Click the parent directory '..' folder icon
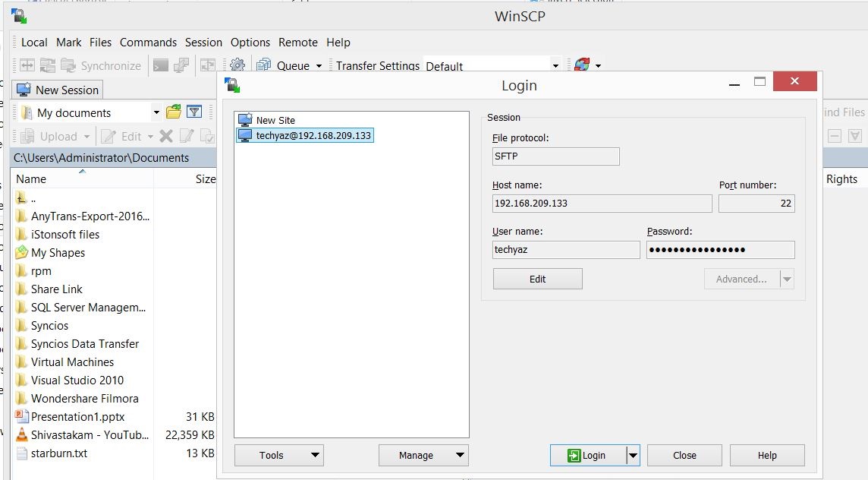The height and width of the screenshot is (480, 868). pyautogui.click(x=21, y=198)
